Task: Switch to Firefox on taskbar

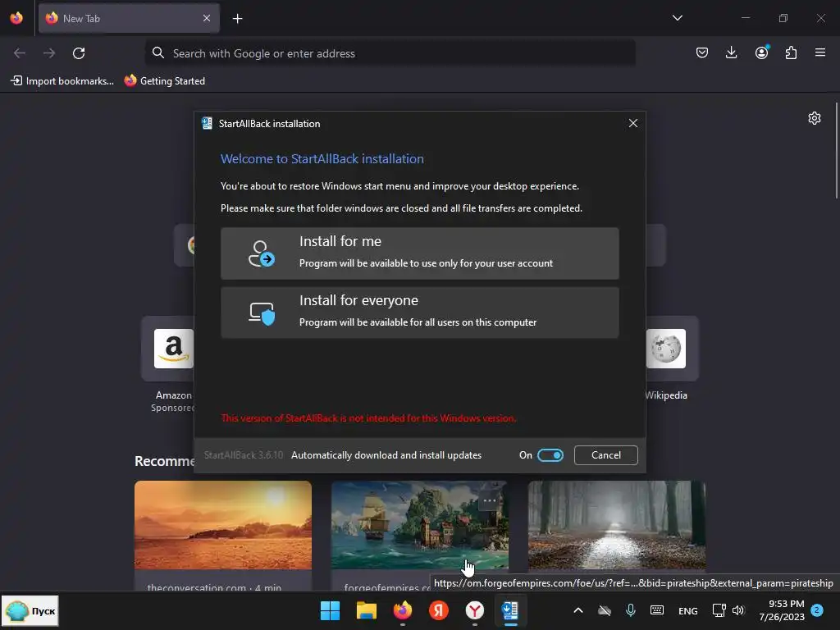Action: coord(402,610)
